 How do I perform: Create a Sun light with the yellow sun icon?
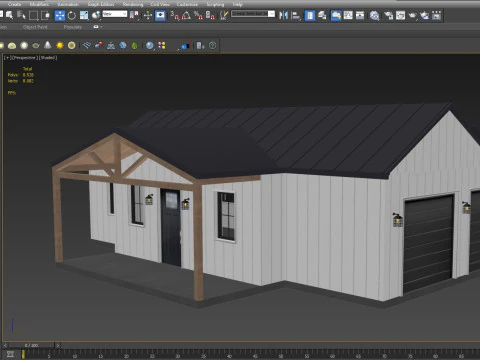[x=60, y=45]
